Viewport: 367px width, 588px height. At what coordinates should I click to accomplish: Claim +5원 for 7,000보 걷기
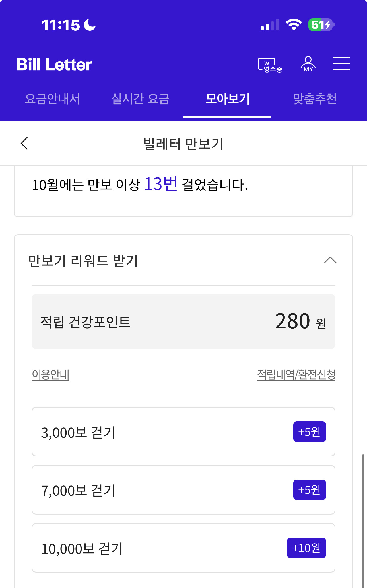309,490
